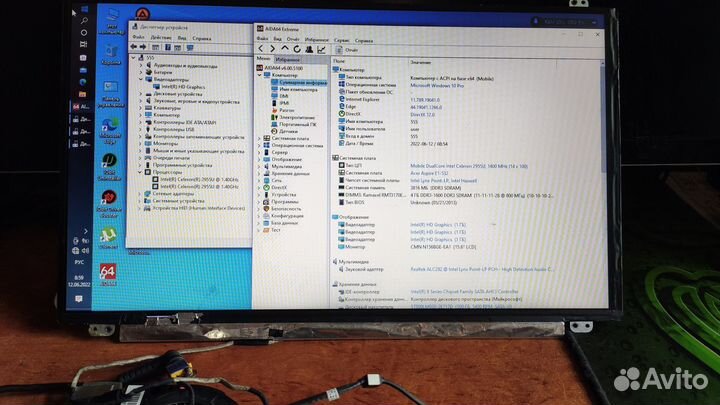Click the taskbar clock showing 12.06.2022
Image resolution: width=720 pixels, height=405 pixels.
[x=79, y=281]
